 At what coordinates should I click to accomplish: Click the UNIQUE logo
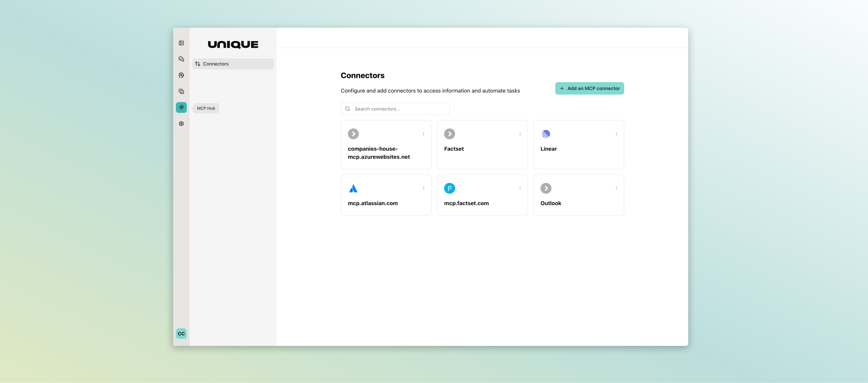(x=233, y=44)
